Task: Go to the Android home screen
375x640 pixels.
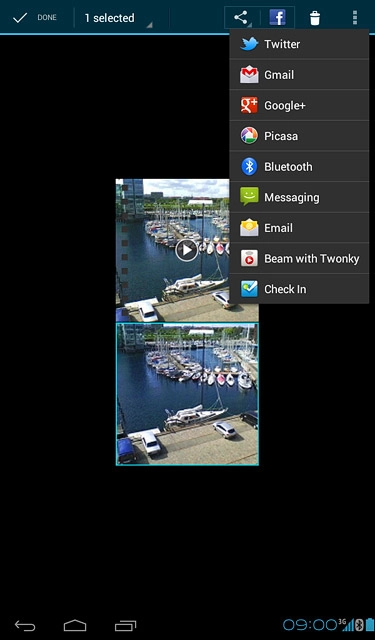Action: point(75,626)
